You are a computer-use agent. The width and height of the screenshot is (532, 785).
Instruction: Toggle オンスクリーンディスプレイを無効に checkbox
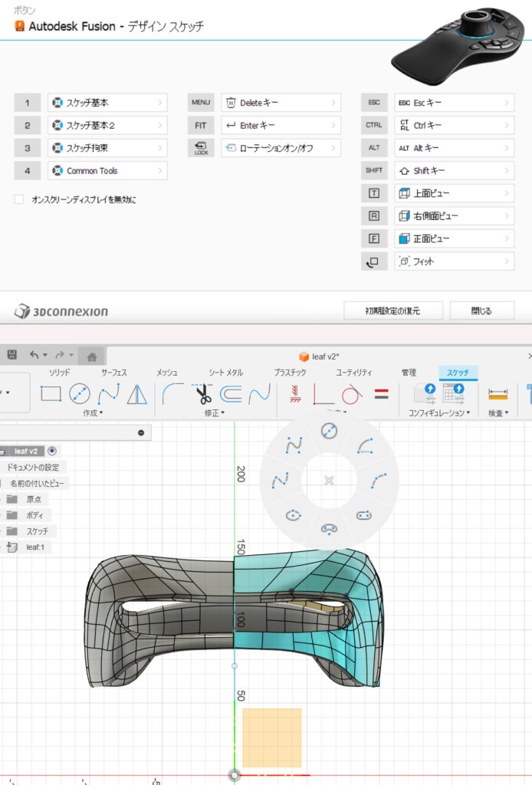[x=19, y=199]
